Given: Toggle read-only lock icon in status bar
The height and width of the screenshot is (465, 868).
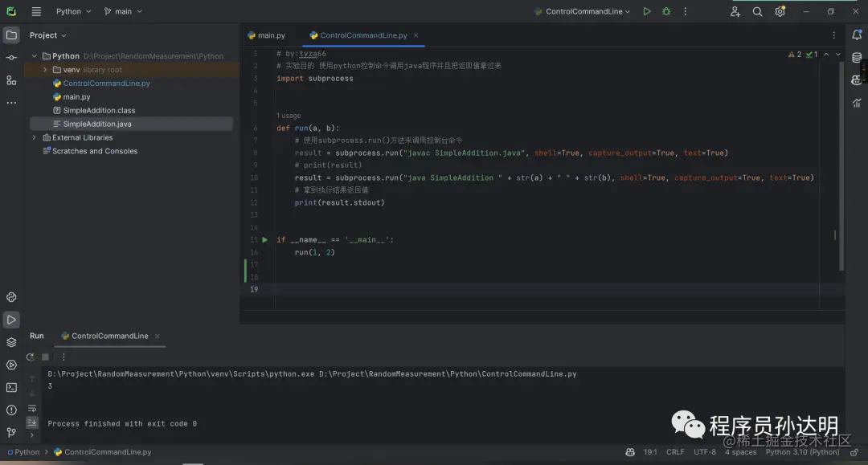Looking at the screenshot, I should point(854,452).
